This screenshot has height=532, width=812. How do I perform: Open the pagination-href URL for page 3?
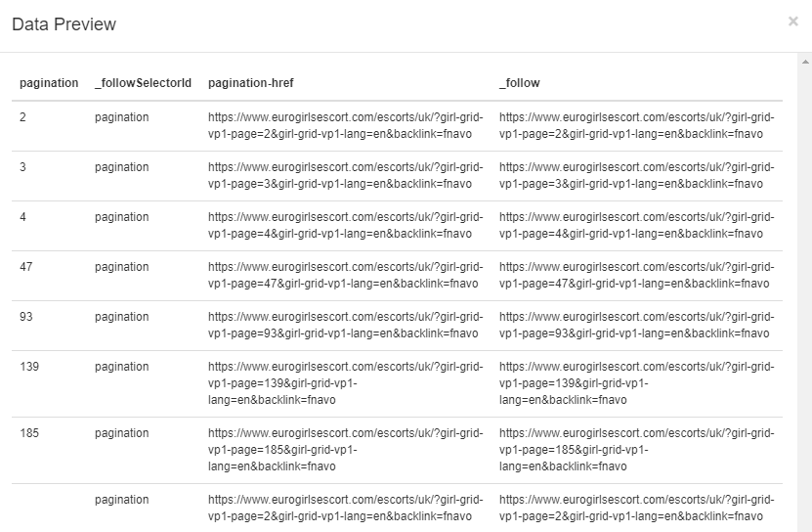point(345,175)
